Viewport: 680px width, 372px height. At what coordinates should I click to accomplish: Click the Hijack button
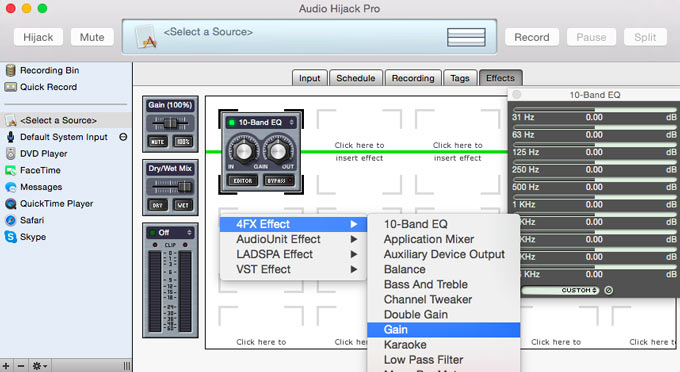click(x=38, y=37)
